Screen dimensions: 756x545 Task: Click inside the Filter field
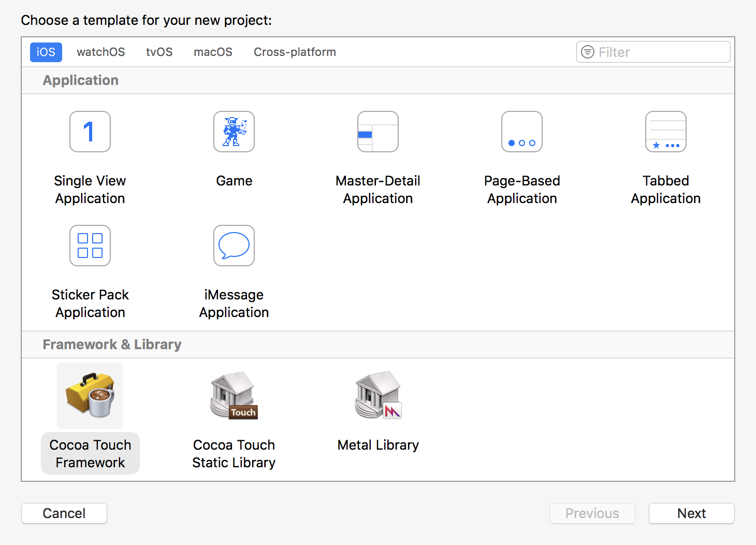point(652,52)
